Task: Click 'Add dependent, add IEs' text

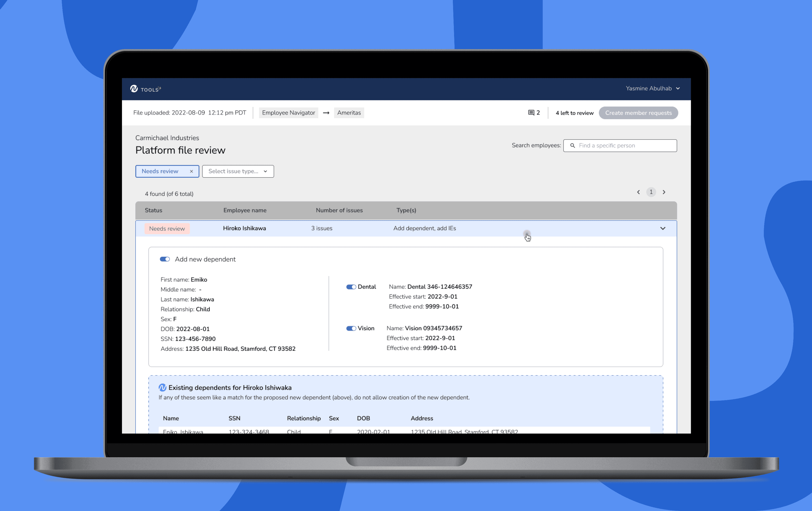Action: (x=425, y=228)
